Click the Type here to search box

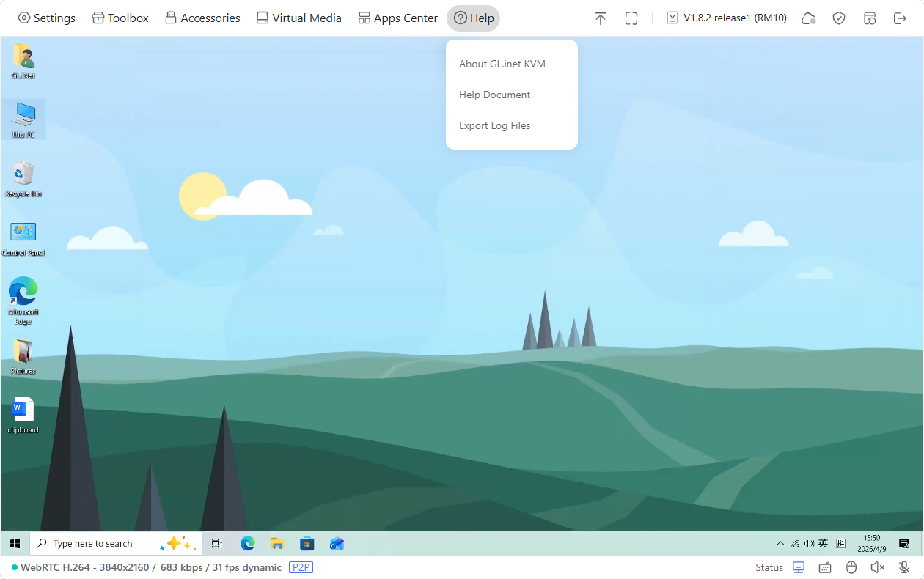pos(93,544)
